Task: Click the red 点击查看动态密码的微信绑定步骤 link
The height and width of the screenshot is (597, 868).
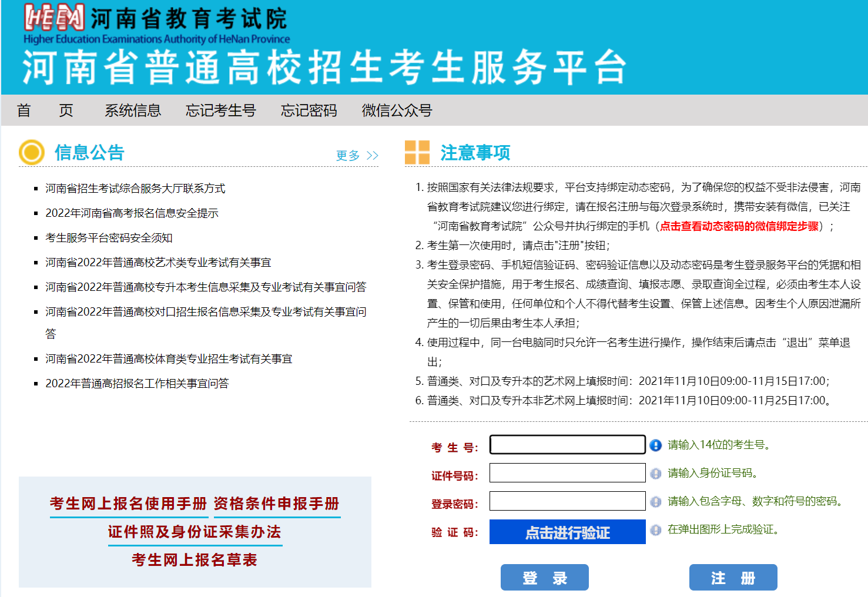Action: point(739,226)
